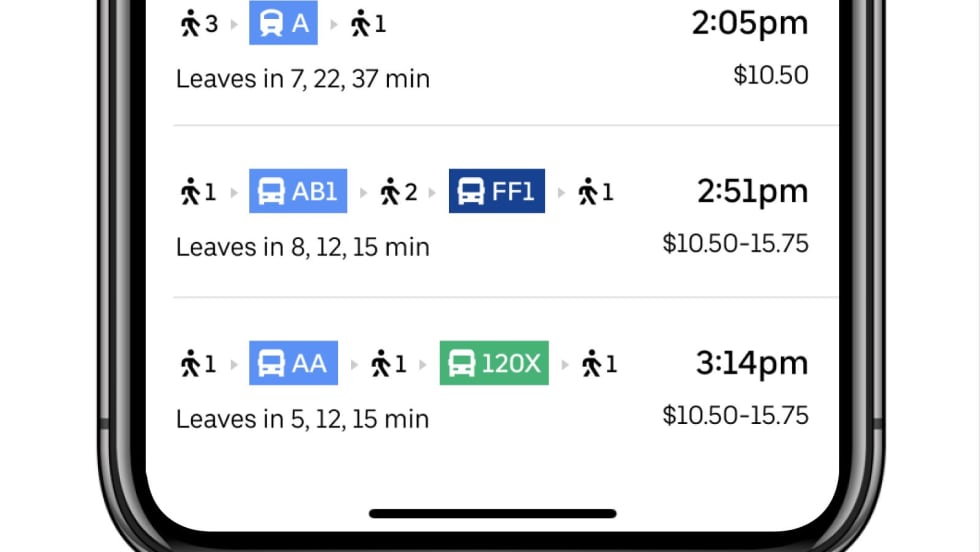Tap "Leaves in 7, 22, 37 min" text

click(x=303, y=78)
